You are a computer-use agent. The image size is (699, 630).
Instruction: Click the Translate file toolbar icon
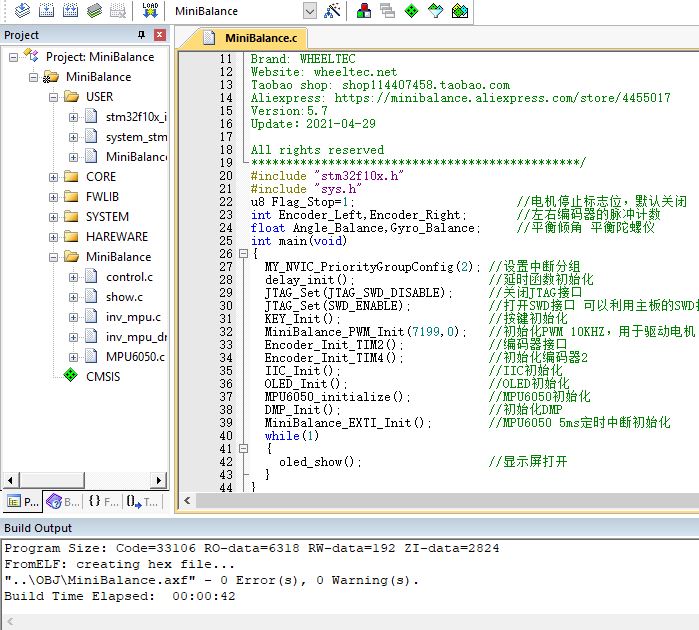[20, 11]
